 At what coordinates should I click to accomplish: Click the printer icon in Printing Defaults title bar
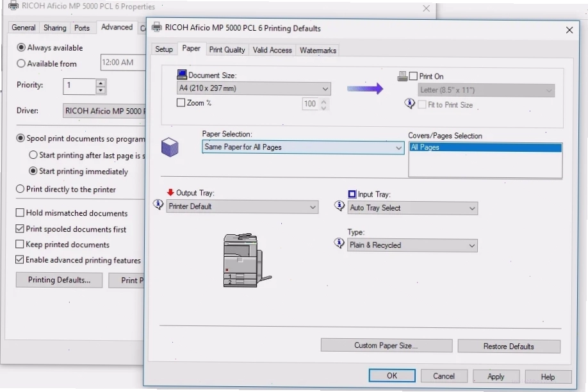point(157,28)
